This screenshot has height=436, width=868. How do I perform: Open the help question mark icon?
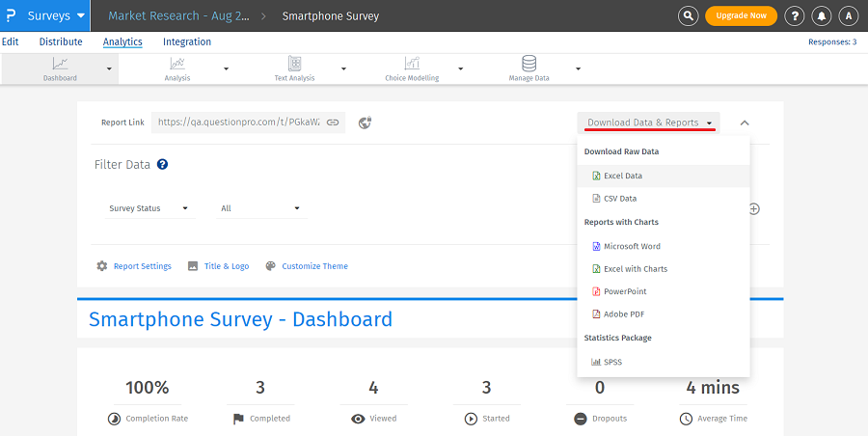[794, 16]
